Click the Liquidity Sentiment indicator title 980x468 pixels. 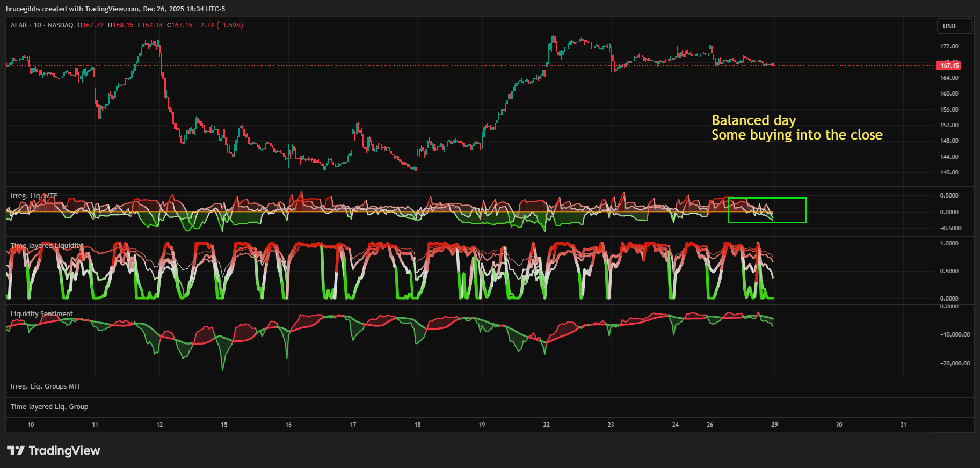tap(41, 314)
